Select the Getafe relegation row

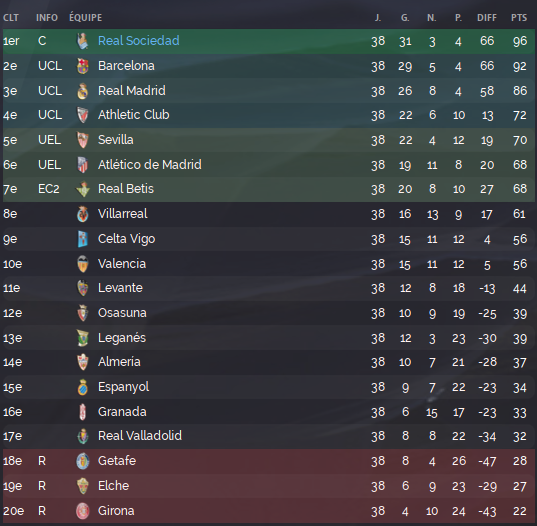268,461
